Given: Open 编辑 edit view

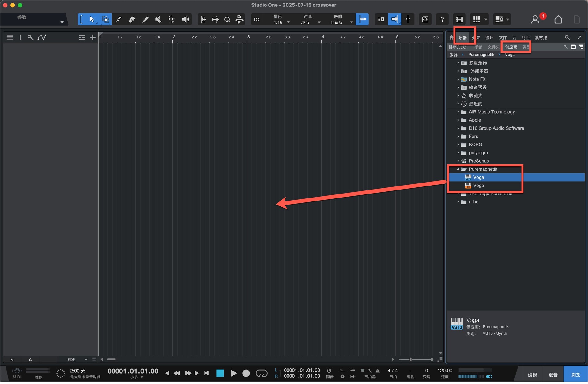Looking at the screenshot, I should tap(532, 375).
